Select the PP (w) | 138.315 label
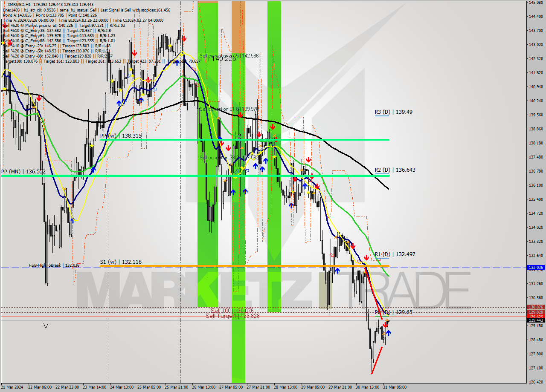Image resolution: width=546 pixels, height=392 pixels. 121,135
